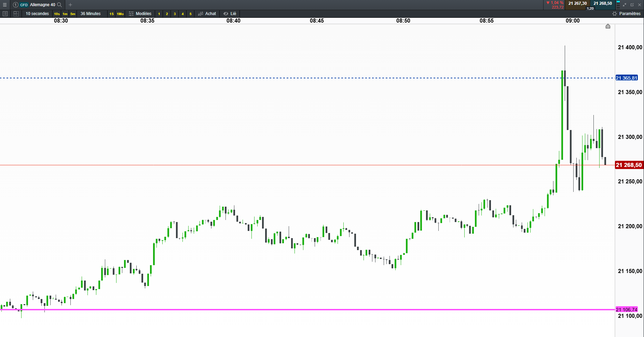Viewport: 644px width, 337px height.
Task: Load chart template 2
Action: [167, 14]
